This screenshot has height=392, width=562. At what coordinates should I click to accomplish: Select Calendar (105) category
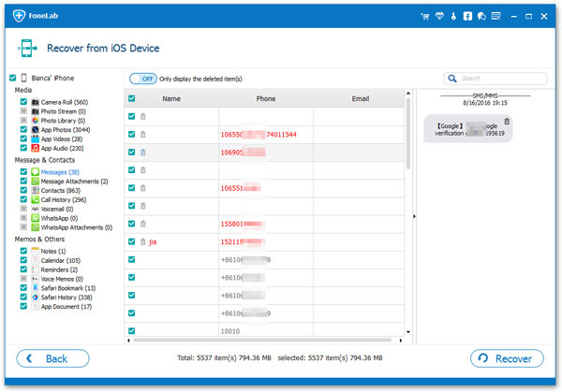61,261
